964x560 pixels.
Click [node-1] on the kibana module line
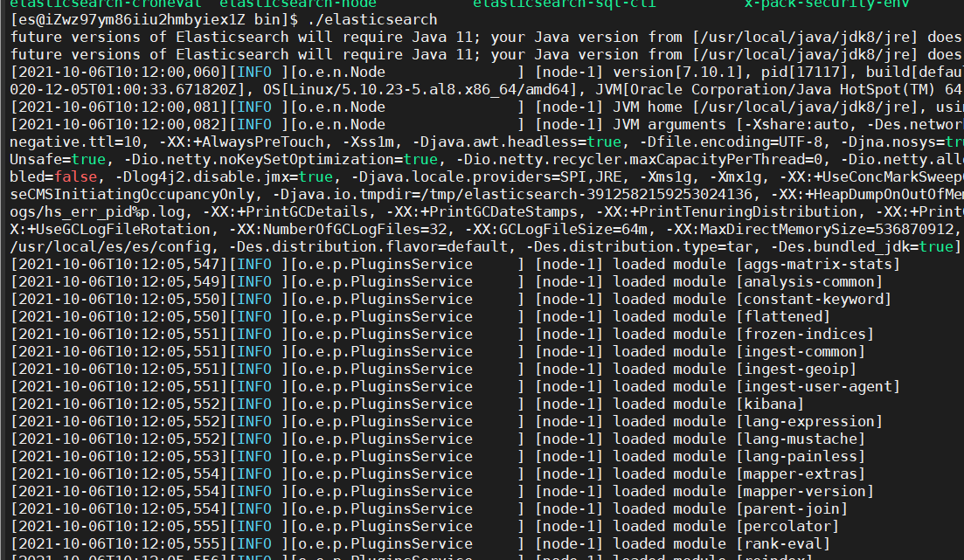pos(569,404)
